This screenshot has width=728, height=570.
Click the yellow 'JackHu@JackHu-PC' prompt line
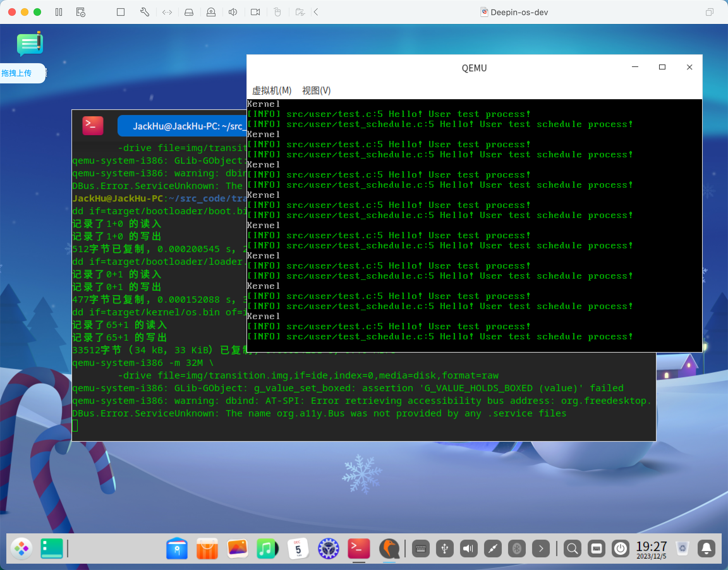160,198
